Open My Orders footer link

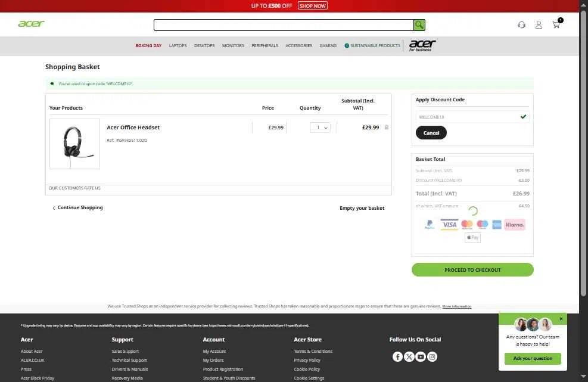coord(213,360)
